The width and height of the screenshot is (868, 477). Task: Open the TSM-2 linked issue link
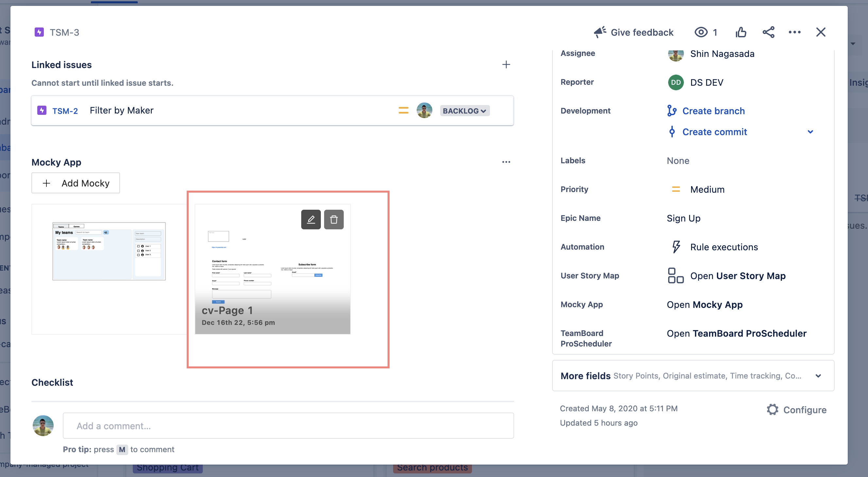[65, 111]
